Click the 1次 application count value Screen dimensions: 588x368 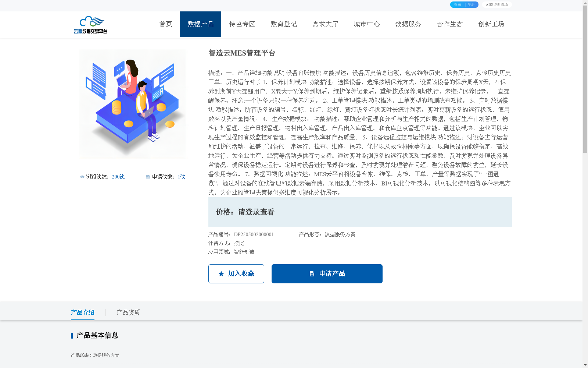(x=182, y=177)
